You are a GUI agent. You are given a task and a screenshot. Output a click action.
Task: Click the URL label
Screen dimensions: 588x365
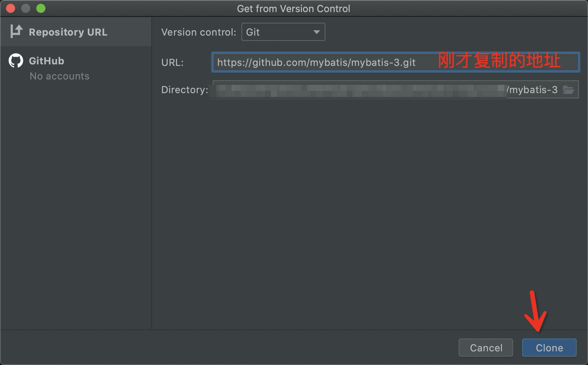click(x=173, y=62)
